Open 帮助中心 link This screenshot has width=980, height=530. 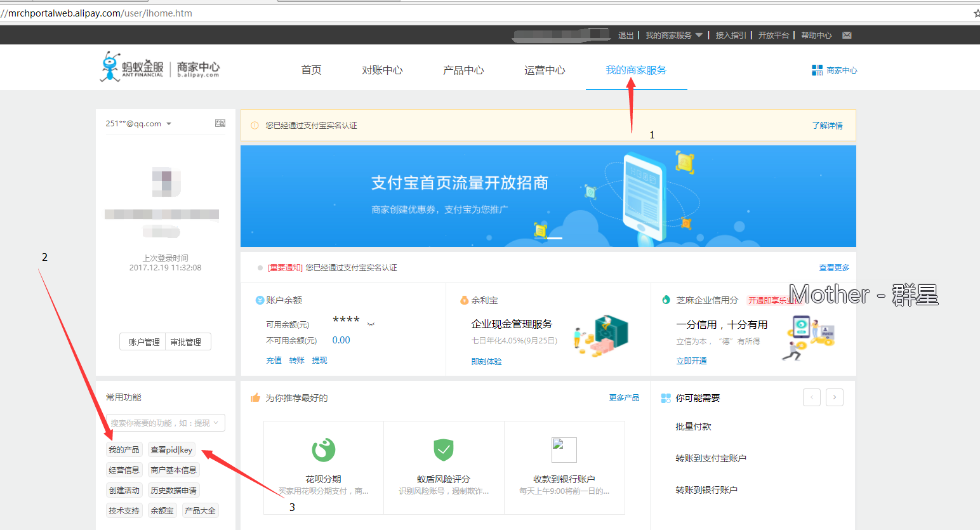tap(816, 36)
